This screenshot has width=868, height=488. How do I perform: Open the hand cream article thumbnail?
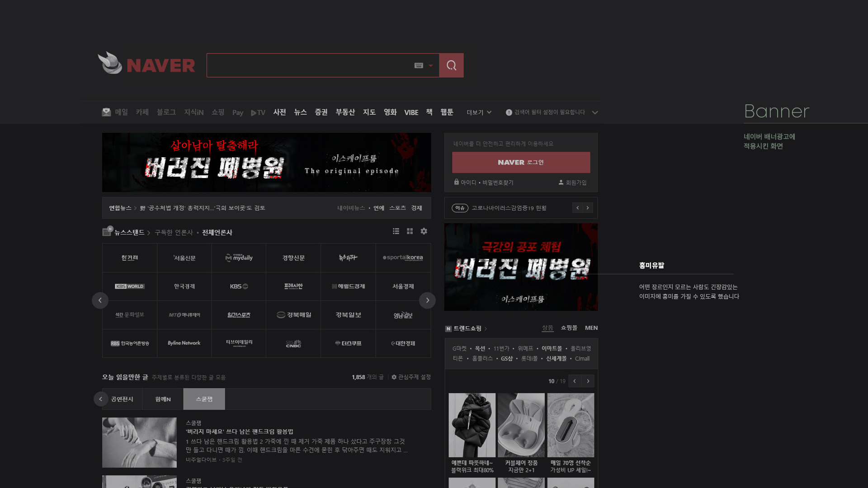coord(139,442)
